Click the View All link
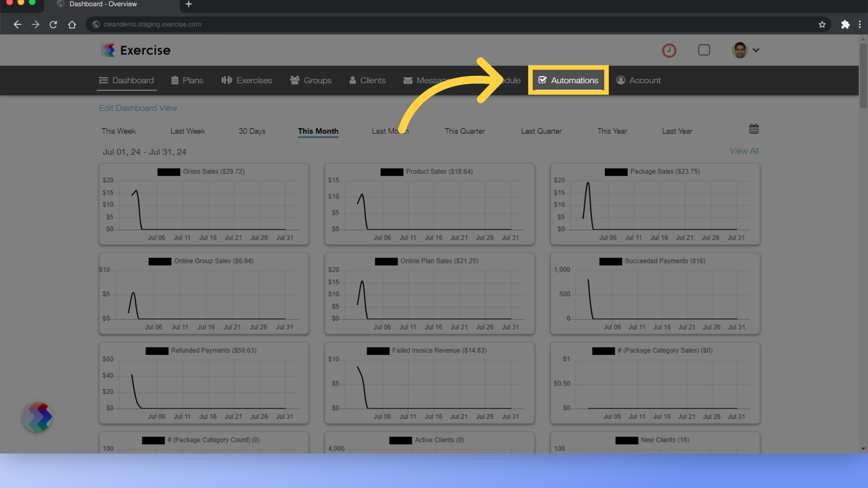 743,151
